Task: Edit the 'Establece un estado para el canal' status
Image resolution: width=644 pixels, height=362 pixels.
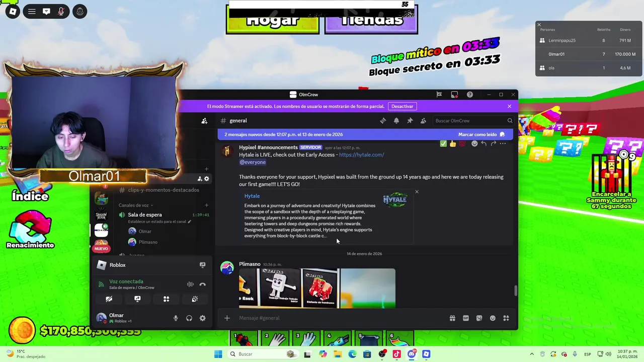Action: pos(159,222)
